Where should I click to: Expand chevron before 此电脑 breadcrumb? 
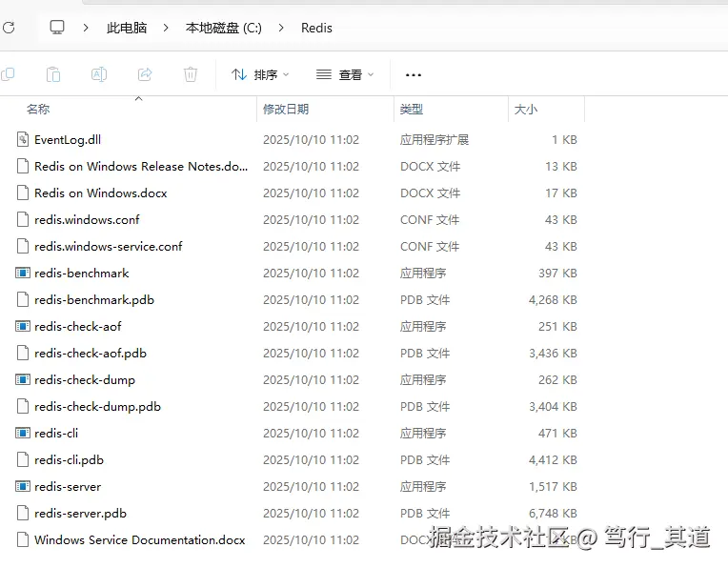(86, 28)
